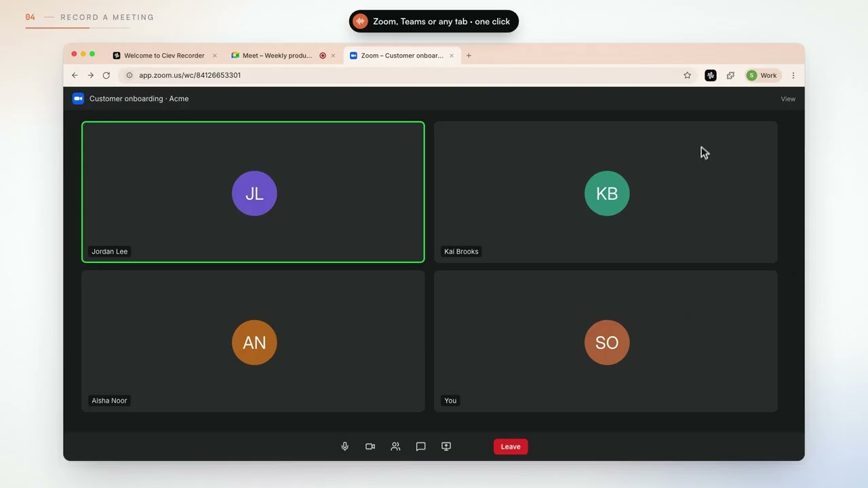Open the browser extensions puzzle icon
Screen dimensions: 868x488
tap(730, 75)
